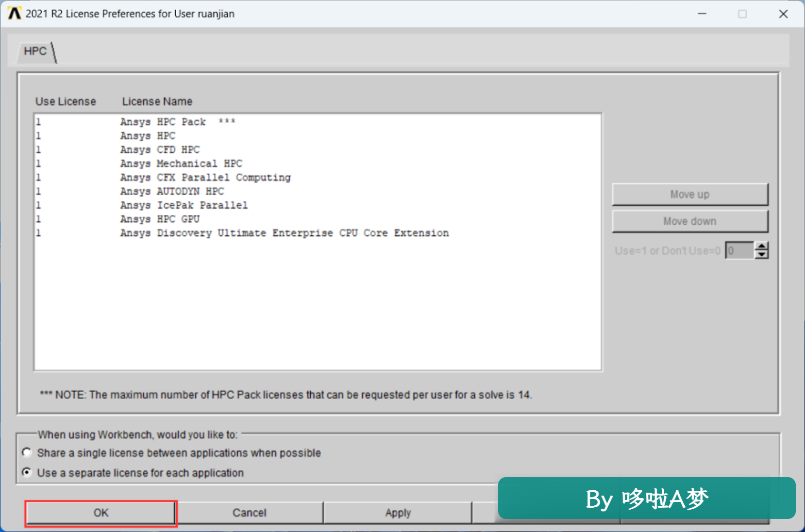Screen dimensions: 805x532
Task: Select the Ansys HPC GPU license
Action: pyautogui.click(x=318, y=219)
